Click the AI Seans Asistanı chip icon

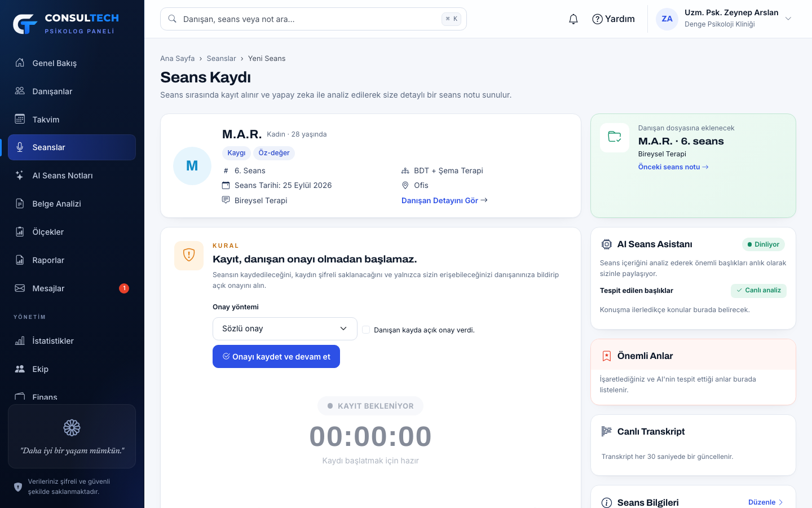(607, 244)
